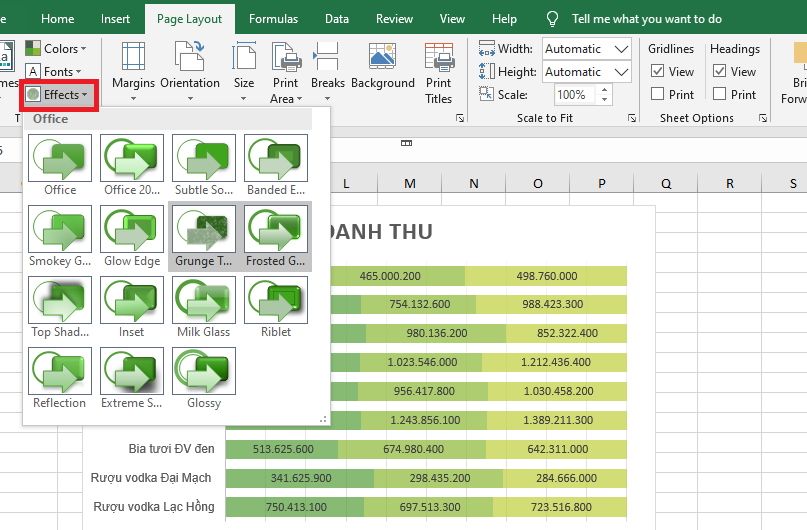This screenshot has height=530, width=807.
Task: Click the Effects theme button
Action: [58, 94]
